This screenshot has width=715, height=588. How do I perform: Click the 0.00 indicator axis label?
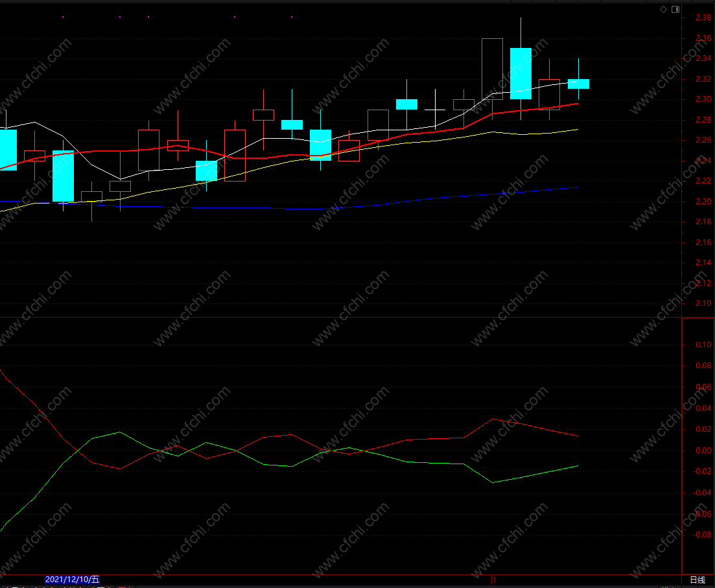click(703, 451)
